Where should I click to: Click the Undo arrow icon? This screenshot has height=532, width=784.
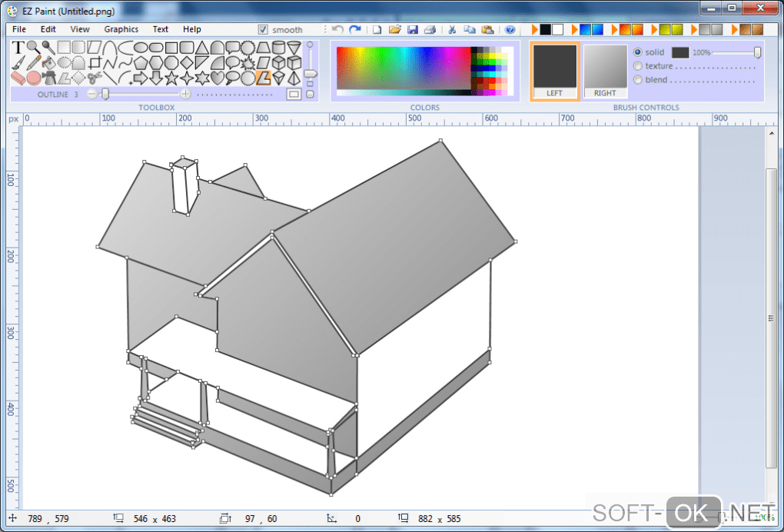338,29
